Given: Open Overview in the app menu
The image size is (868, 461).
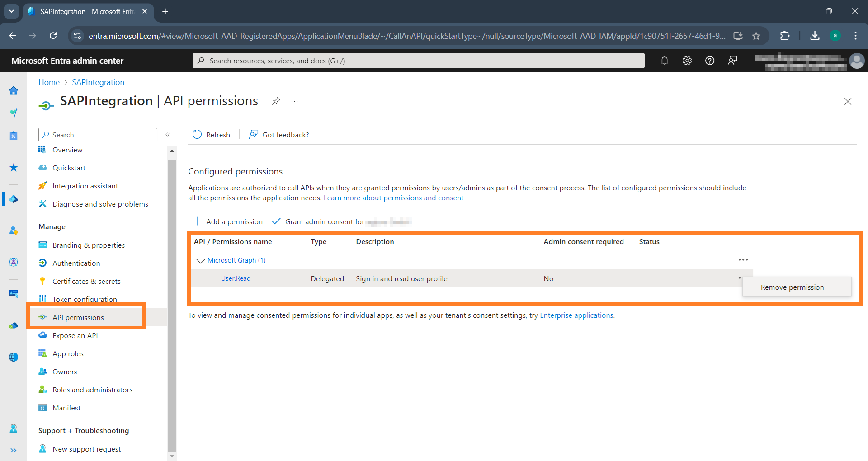Looking at the screenshot, I should pos(67,150).
